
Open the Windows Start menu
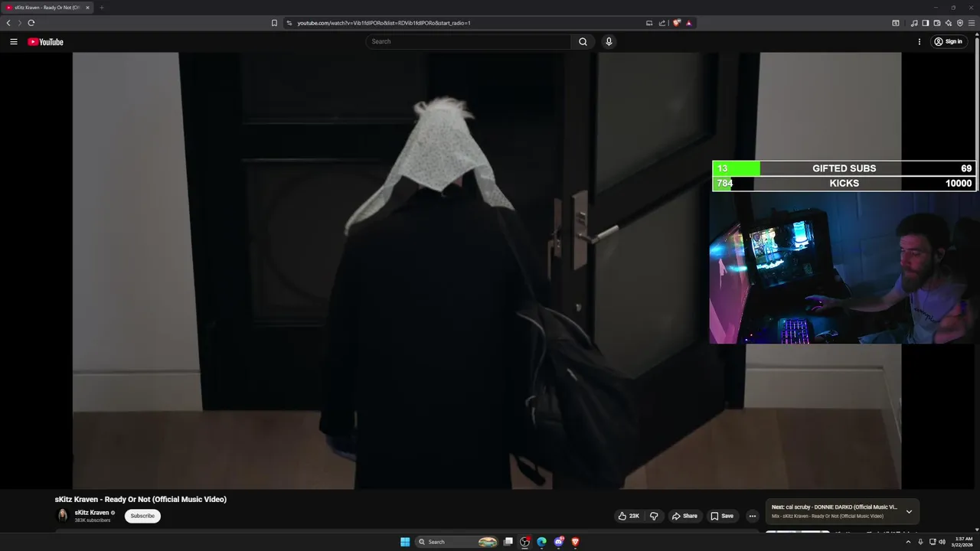point(405,542)
